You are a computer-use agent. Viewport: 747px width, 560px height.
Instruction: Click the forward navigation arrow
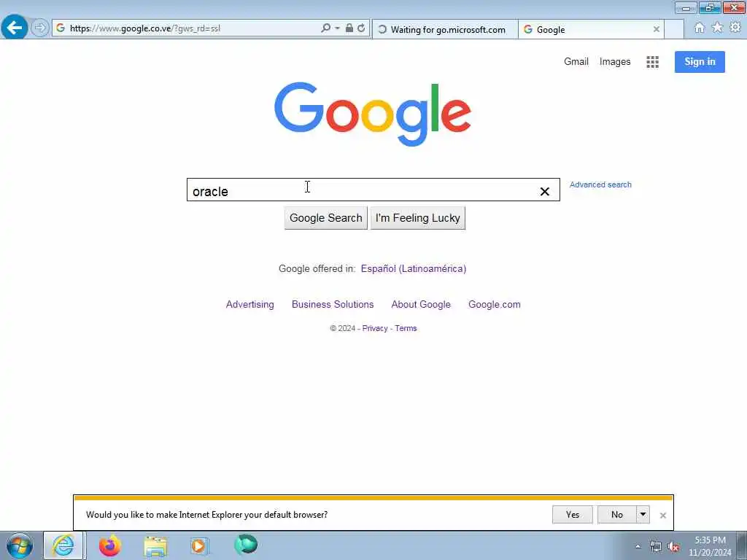[40, 28]
